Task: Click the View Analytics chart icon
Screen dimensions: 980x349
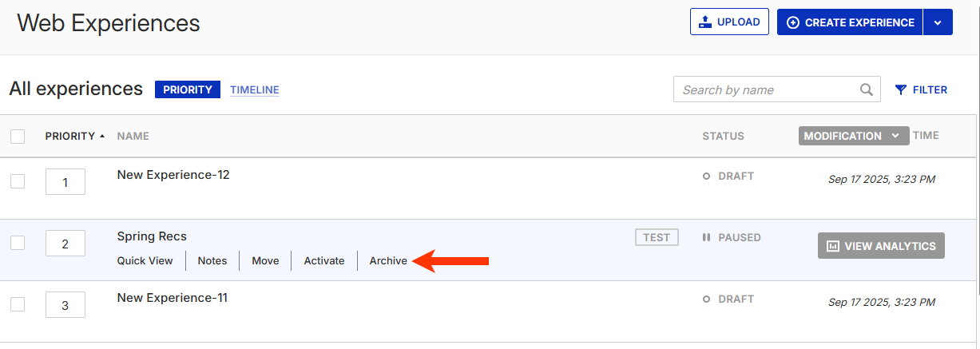Action: 833,246
